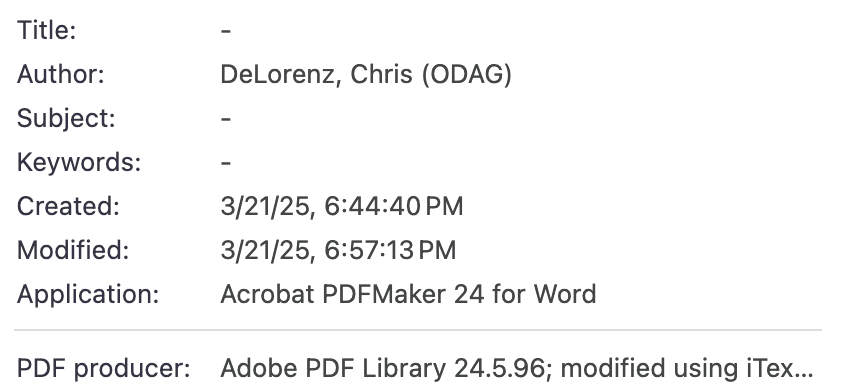Image resolution: width=845 pixels, height=392 pixels.
Task: Select the Application label
Action: pyautogui.click(x=88, y=295)
